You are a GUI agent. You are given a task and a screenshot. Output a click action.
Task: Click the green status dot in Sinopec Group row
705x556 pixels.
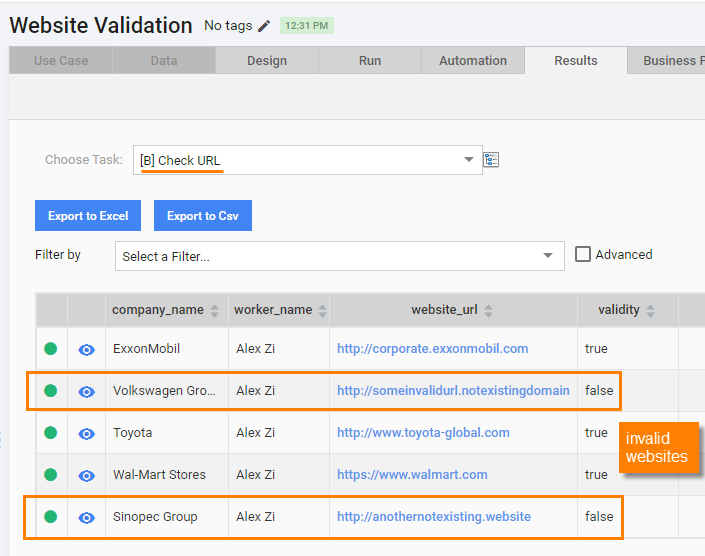point(51,516)
